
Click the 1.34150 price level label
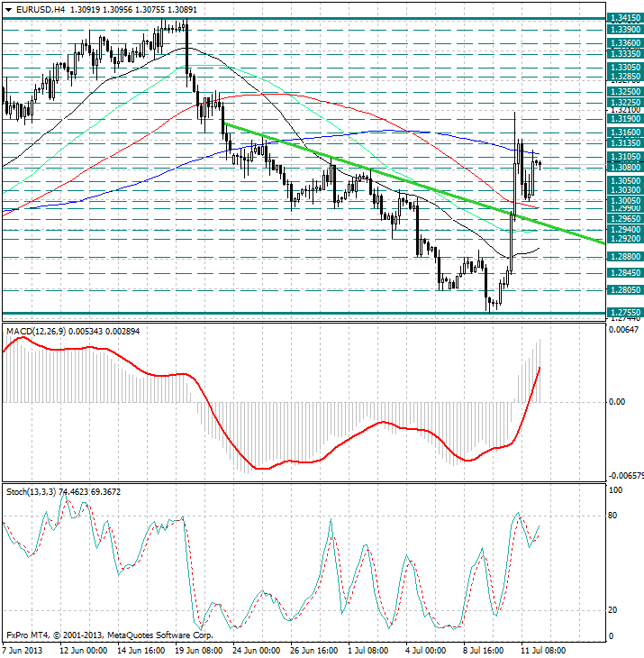tap(625, 18)
